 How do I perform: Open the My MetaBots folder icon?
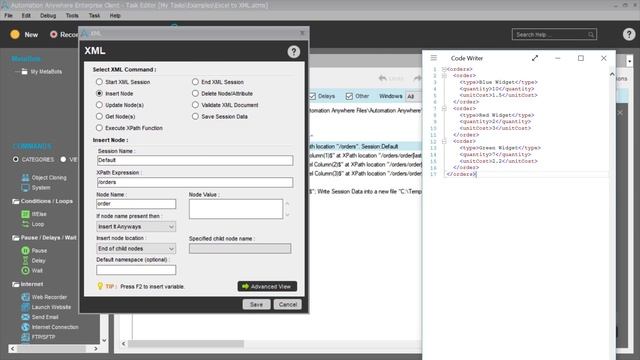pyautogui.click(x=24, y=72)
